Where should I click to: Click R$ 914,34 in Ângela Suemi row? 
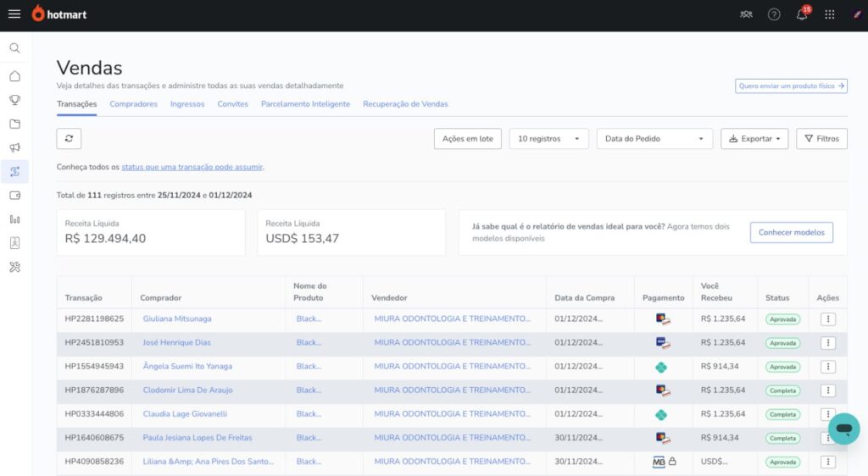coord(720,367)
